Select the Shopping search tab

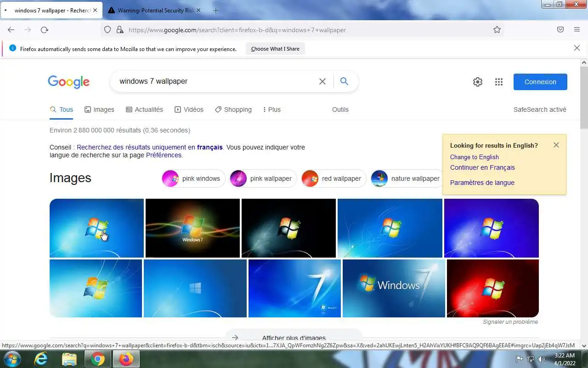233,109
